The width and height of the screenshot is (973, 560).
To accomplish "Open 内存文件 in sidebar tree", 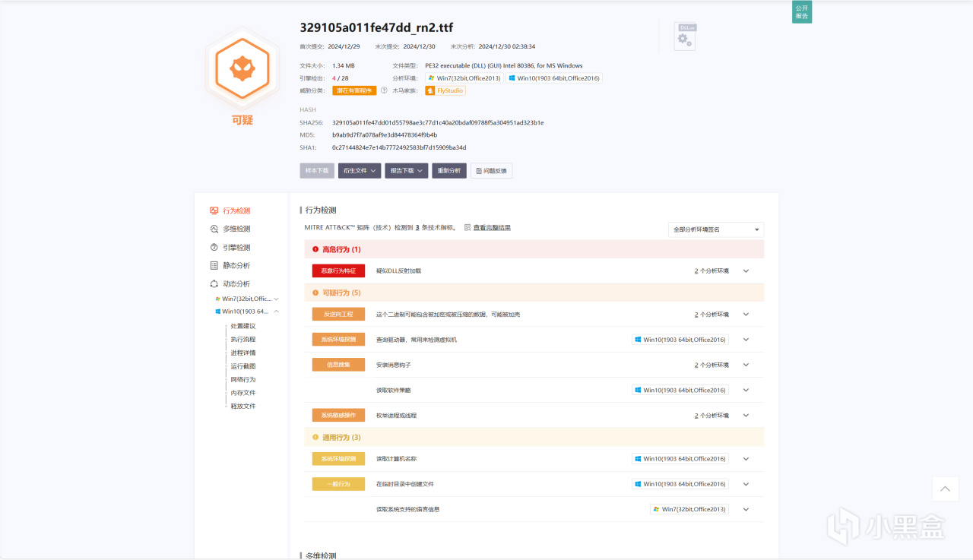I will (243, 393).
